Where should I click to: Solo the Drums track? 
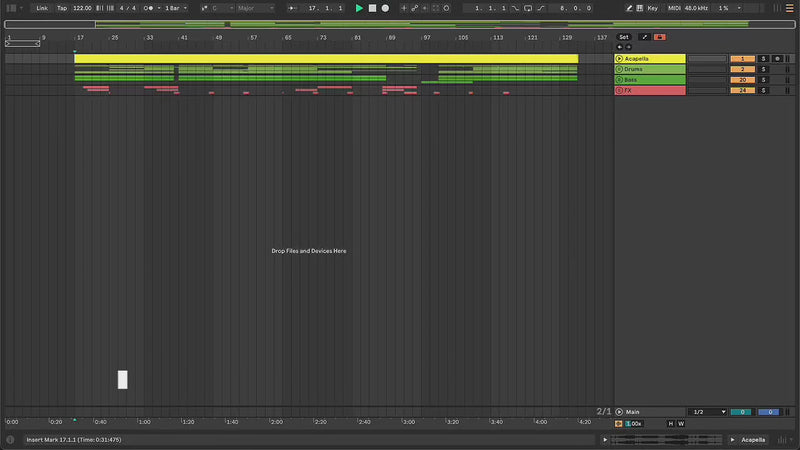click(763, 69)
